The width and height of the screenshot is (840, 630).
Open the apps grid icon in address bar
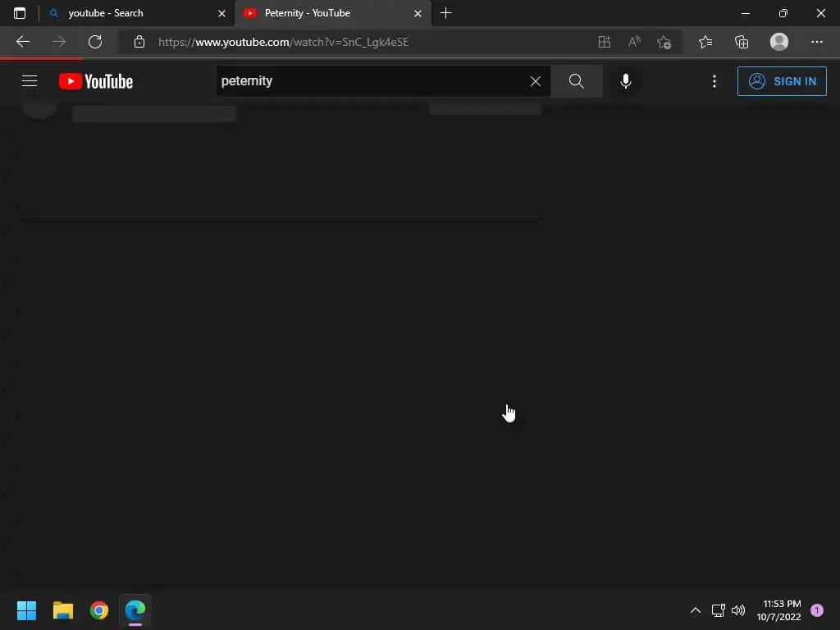605,42
